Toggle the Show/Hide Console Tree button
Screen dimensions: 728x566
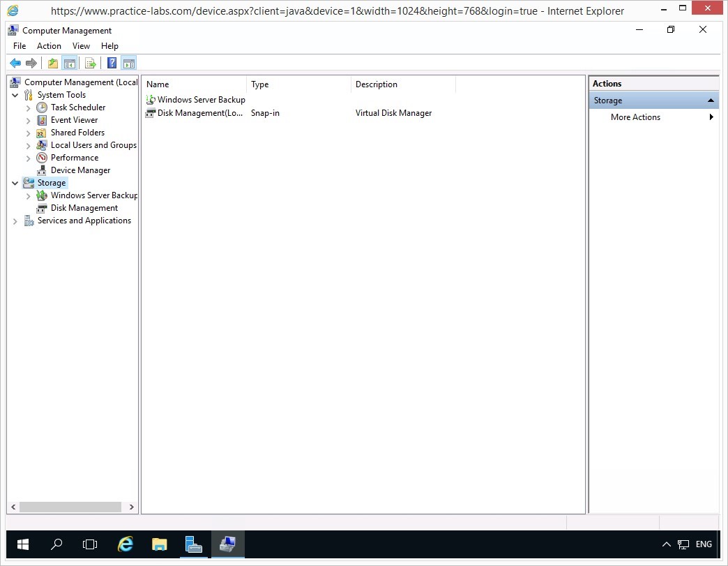(70, 64)
